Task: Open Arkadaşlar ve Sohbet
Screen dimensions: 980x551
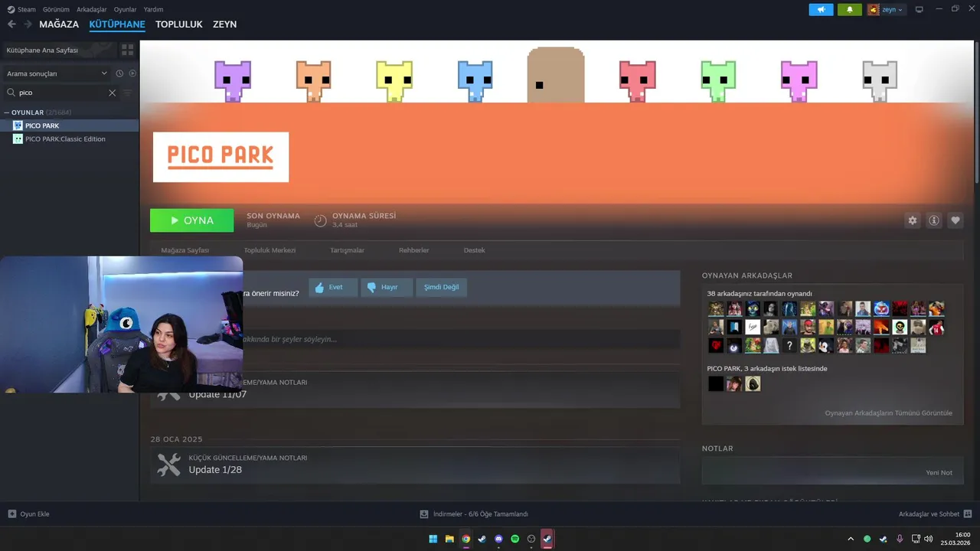Action: [935, 514]
